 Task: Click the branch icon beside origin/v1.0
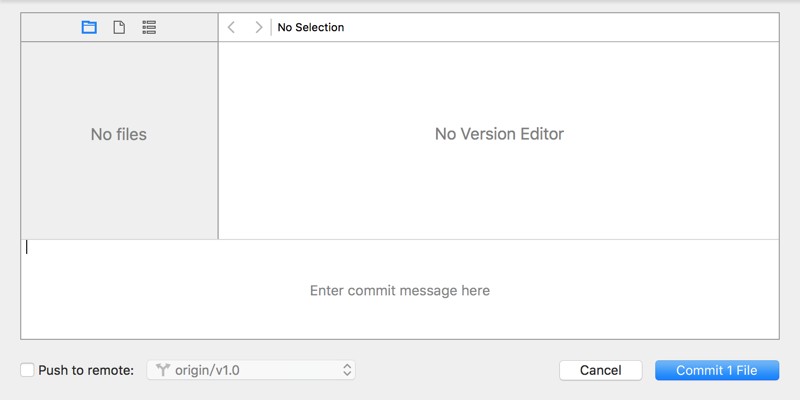coord(163,370)
